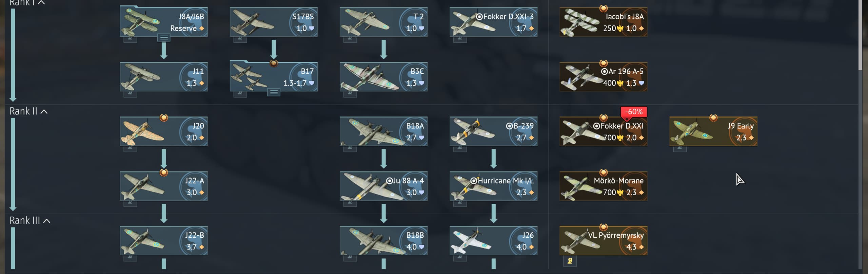
Task: Select the J26 fighter in Rank III
Action: point(493,241)
